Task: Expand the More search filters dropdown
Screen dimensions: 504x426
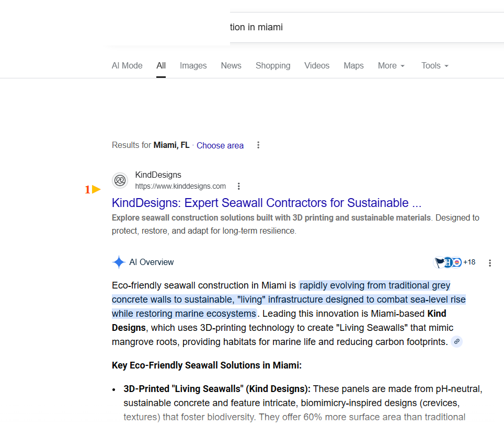Action: 391,66
